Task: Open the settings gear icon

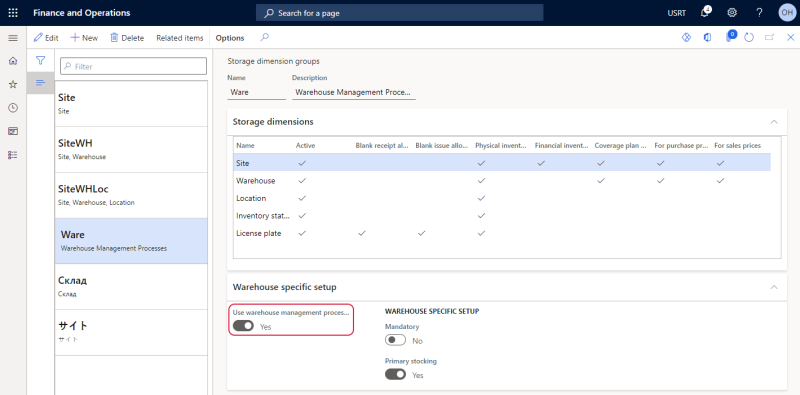Action: pyautogui.click(x=732, y=13)
